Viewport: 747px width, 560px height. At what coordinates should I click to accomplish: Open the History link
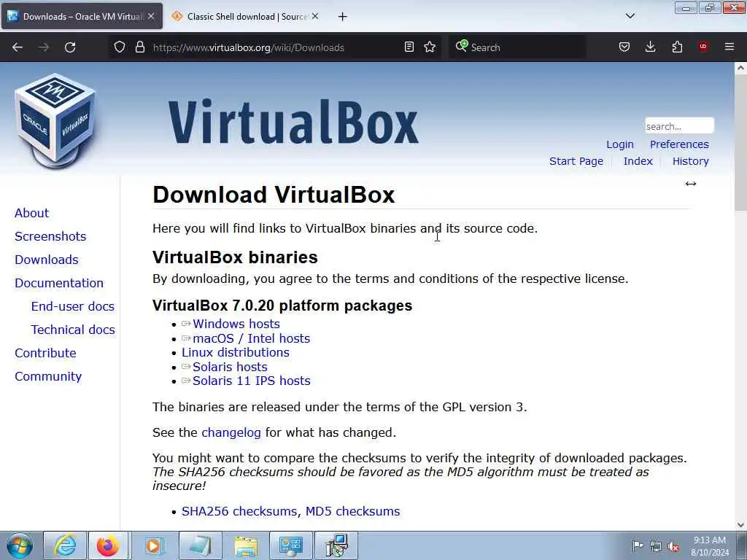pos(690,161)
